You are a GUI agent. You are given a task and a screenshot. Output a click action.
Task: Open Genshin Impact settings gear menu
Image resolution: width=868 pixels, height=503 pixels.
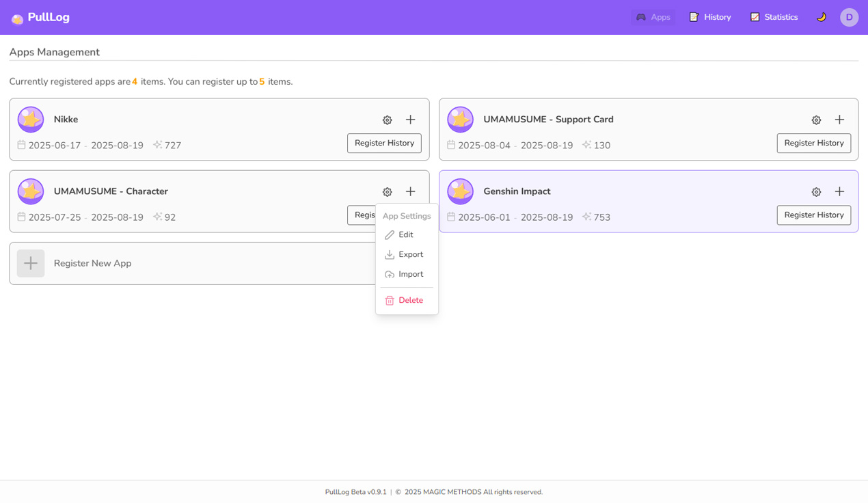coord(816,192)
